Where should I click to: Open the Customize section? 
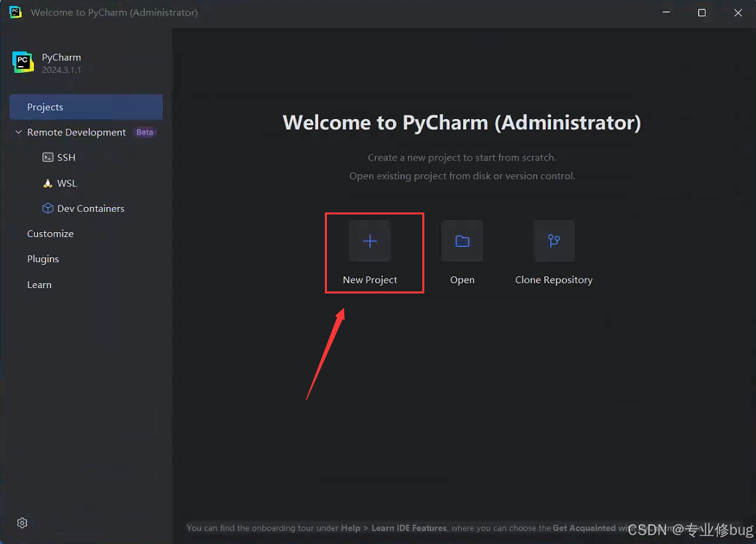(50, 234)
